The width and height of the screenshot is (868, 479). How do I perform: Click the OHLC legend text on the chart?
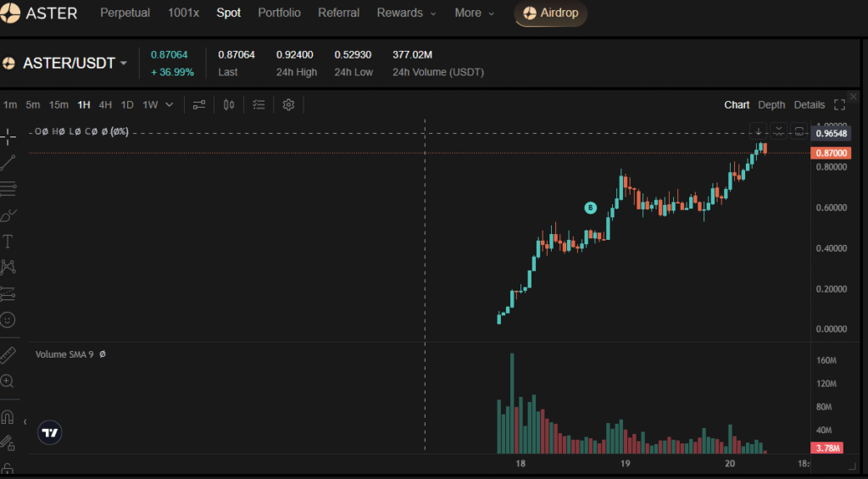[x=82, y=131]
